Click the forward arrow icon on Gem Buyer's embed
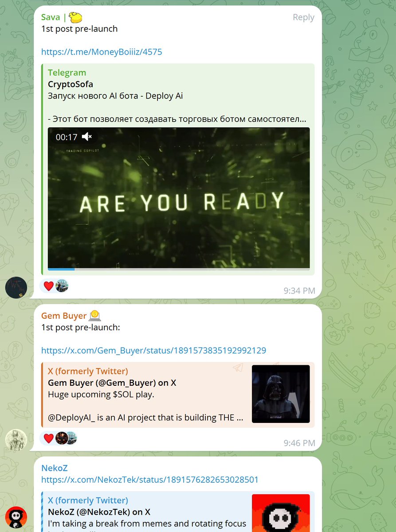 click(x=239, y=367)
